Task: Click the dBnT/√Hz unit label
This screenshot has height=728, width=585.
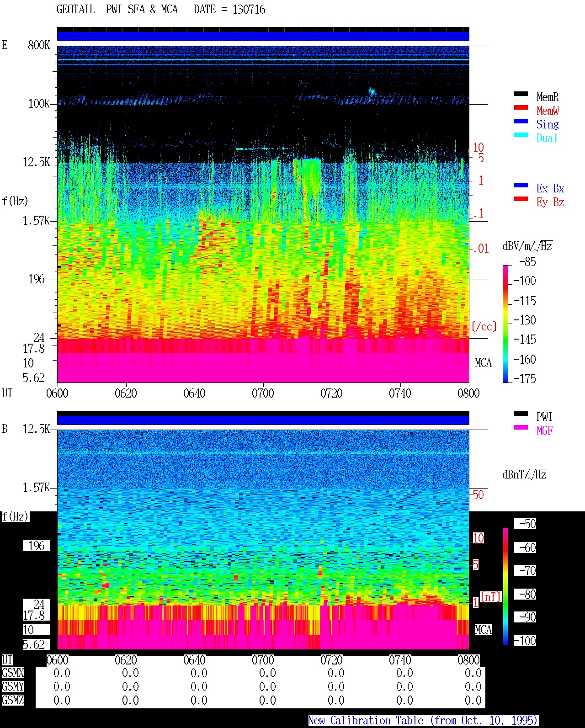Action: 525,474
